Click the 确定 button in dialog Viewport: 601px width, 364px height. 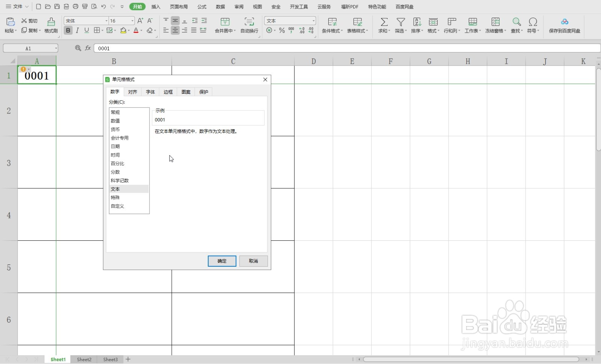pos(222,261)
